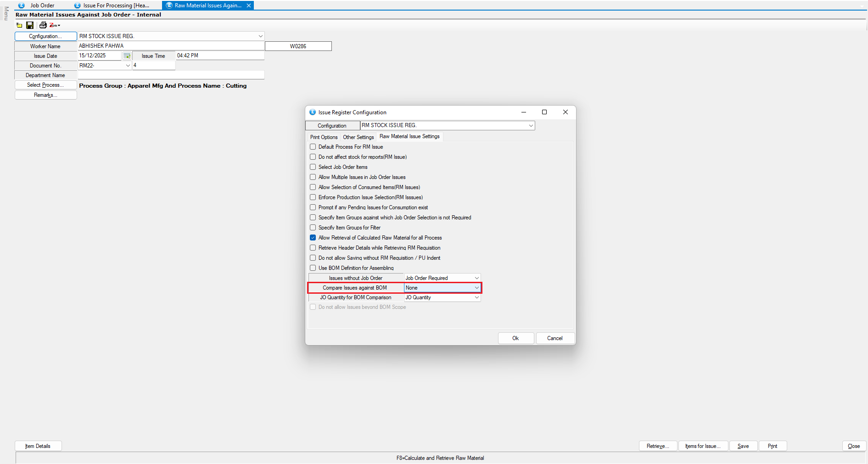Uncheck Allow Retrieval of Calculated Raw Material

click(313, 238)
